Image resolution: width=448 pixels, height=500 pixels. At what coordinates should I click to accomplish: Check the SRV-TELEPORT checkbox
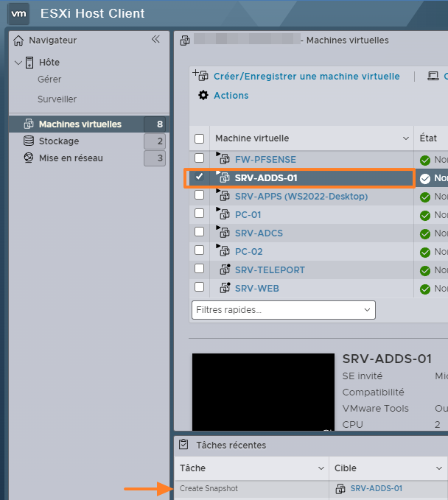point(200,269)
